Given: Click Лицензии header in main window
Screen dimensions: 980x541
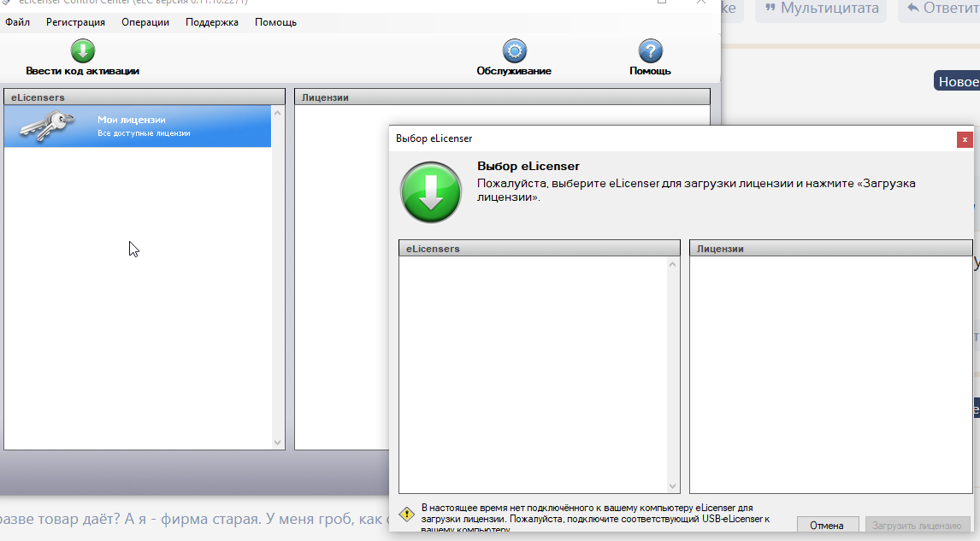Looking at the screenshot, I should coord(503,97).
